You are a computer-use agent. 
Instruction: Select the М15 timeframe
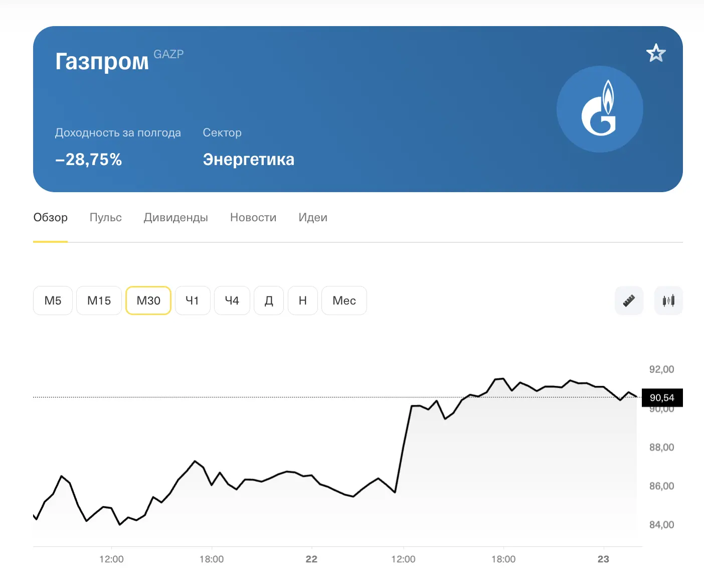point(99,301)
